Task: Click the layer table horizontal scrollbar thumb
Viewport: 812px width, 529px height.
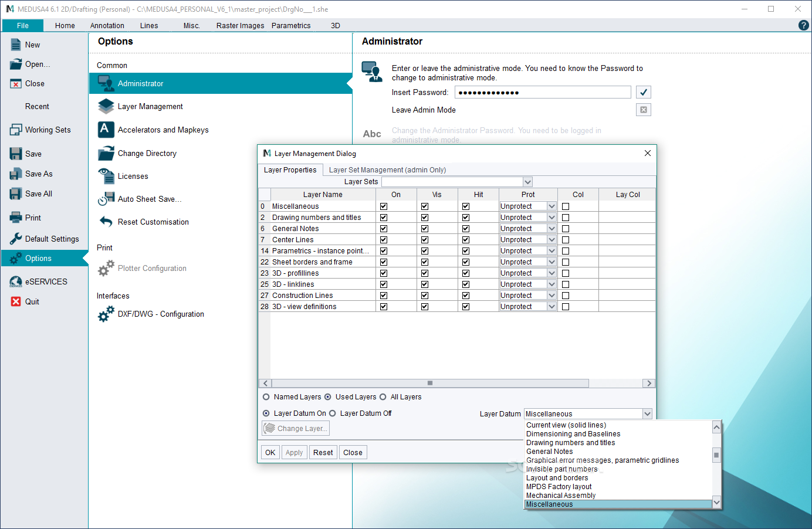Action: (430, 383)
